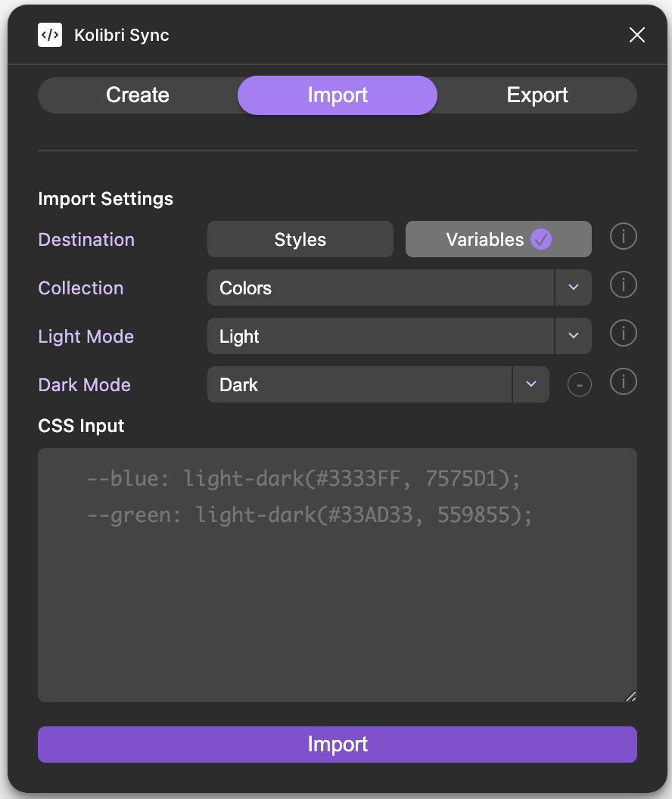This screenshot has width=672, height=799.
Task: Open the Light mode dropdown
Action: coord(381,336)
